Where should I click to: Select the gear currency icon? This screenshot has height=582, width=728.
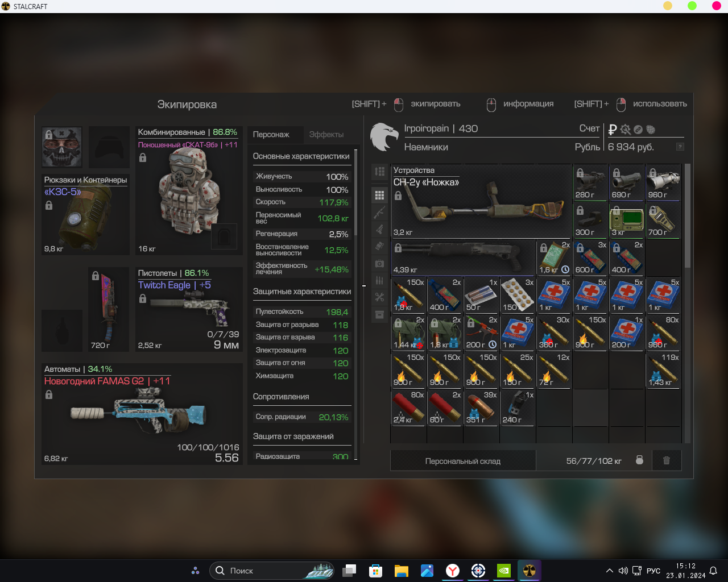point(626,129)
